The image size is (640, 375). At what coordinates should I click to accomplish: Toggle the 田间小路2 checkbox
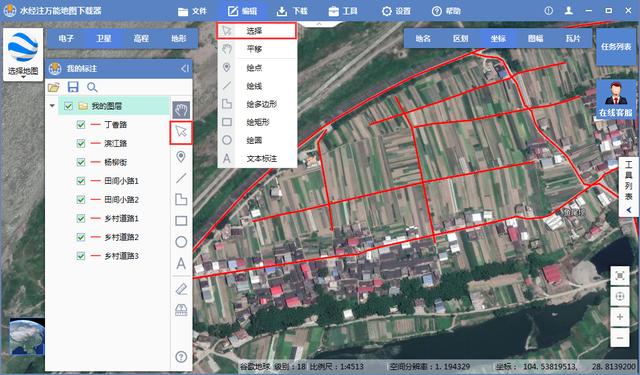[81, 200]
